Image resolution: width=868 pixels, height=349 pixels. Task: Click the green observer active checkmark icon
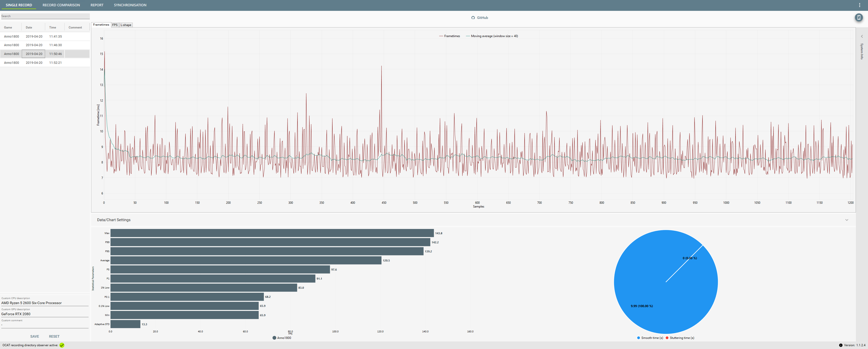pos(62,345)
